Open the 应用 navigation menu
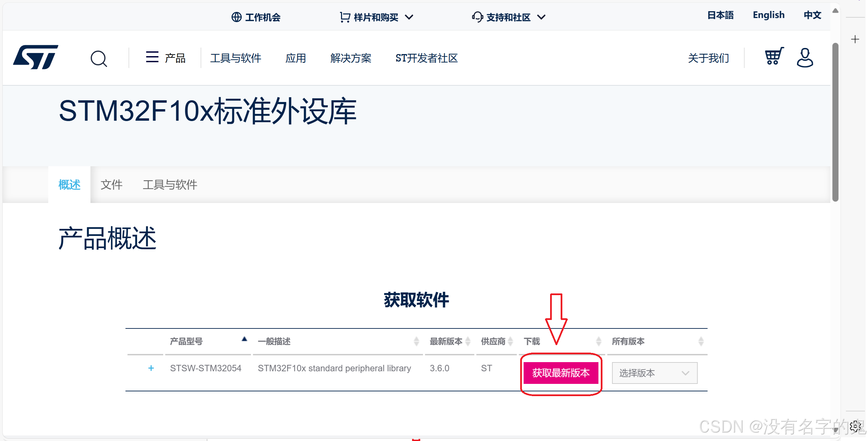The height and width of the screenshot is (441, 868). (x=295, y=58)
